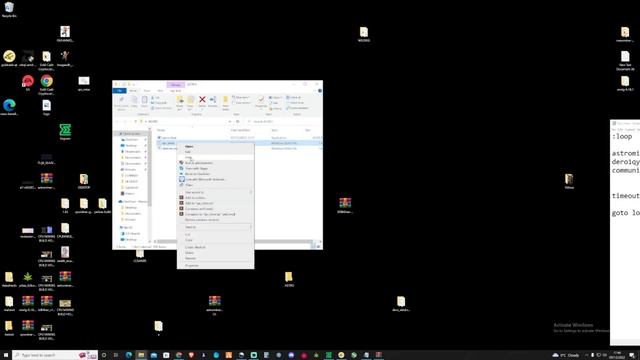Viewport: 640px width, 360px height.
Task: Choose Move to OneDrive
Action: click(215, 174)
